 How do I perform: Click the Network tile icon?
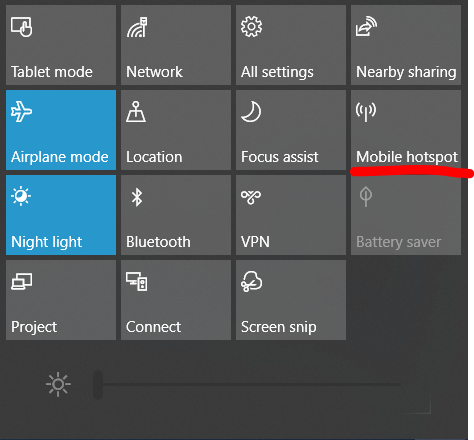coord(137,27)
